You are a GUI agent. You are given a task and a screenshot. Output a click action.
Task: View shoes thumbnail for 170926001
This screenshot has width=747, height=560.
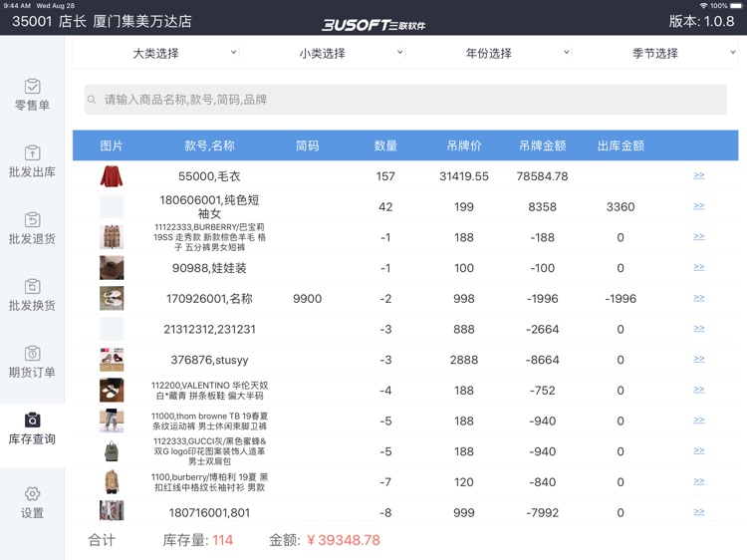pos(112,298)
